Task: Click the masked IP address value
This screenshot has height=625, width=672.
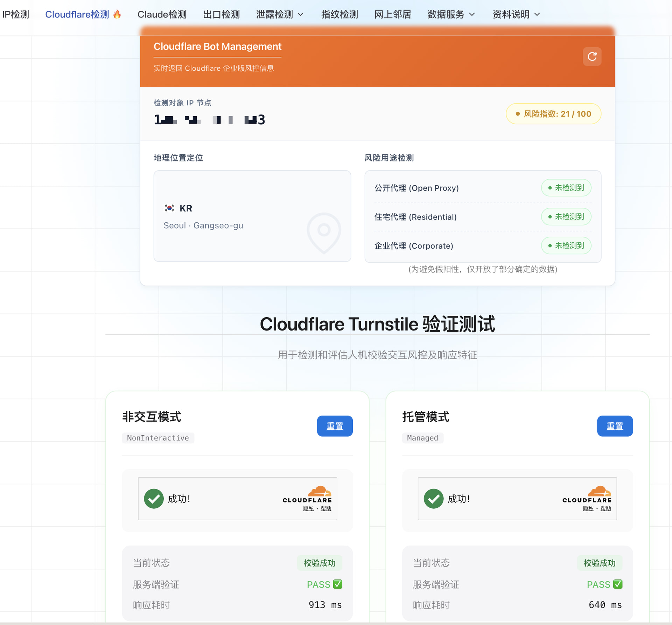Action: click(x=209, y=120)
